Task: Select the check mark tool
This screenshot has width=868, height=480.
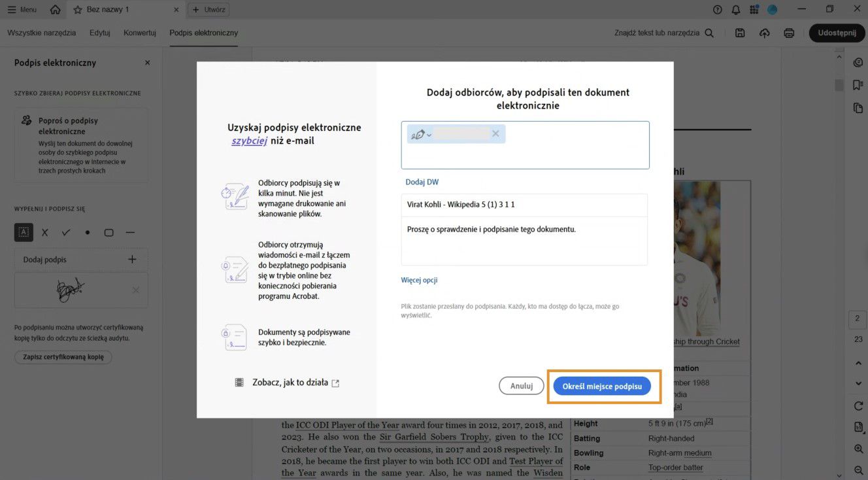Action: 66,232
